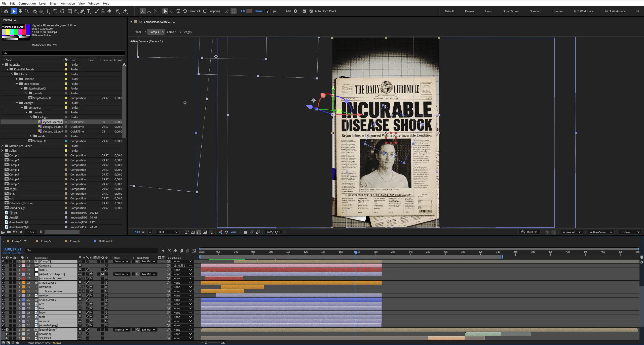Click the Live Update lightning icon in timeline

tap(163, 251)
